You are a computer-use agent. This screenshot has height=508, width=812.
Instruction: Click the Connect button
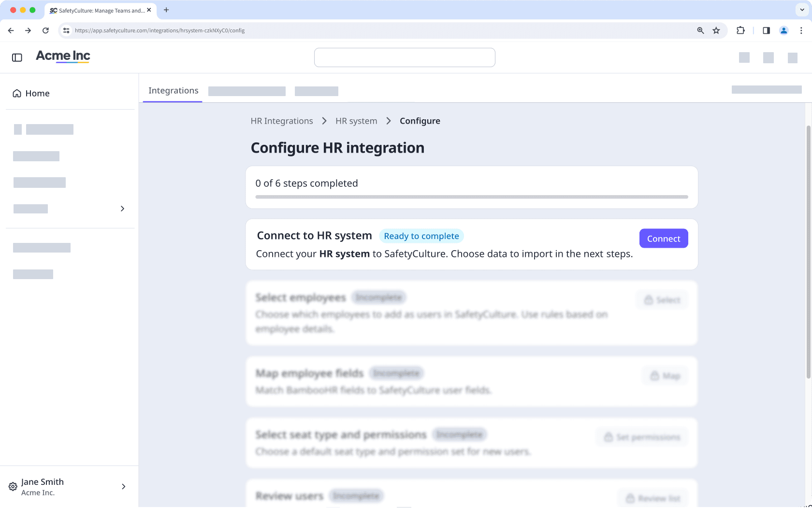point(664,239)
